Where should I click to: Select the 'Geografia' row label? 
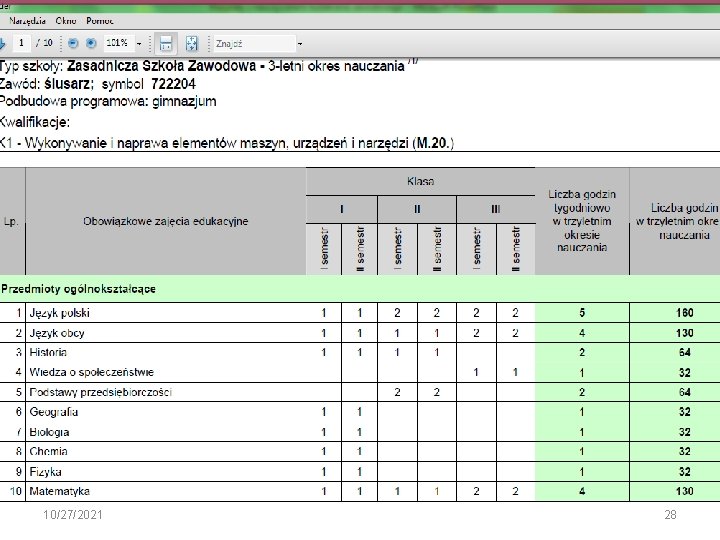(x=54, y=412)
